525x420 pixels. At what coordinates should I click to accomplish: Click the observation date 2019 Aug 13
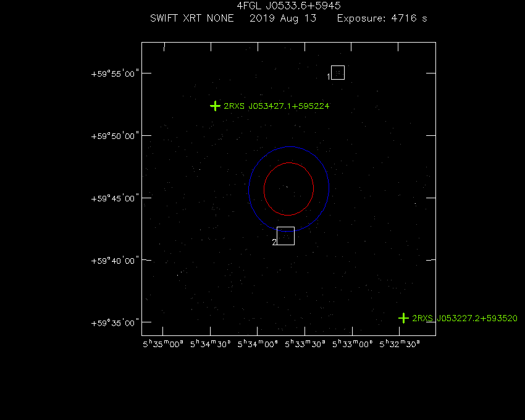click(283, 19)
